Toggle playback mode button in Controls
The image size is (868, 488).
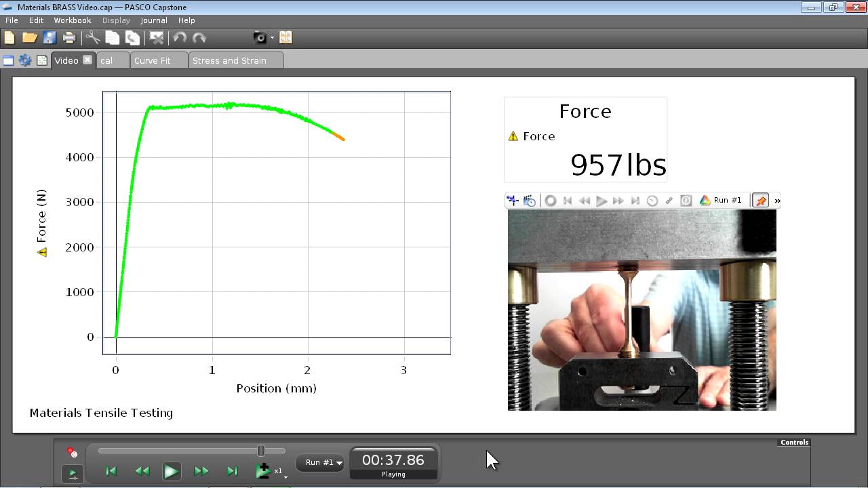pos(72,473)
